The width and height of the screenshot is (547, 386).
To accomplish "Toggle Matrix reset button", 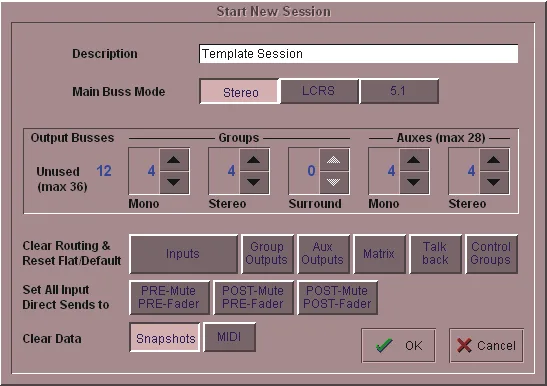I will pyautogui.click(x=379, y=254).
